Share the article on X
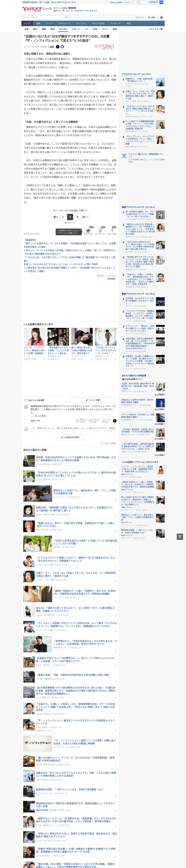Image resolution: width=186 pixels, height=868 pixels. [57, 47]
